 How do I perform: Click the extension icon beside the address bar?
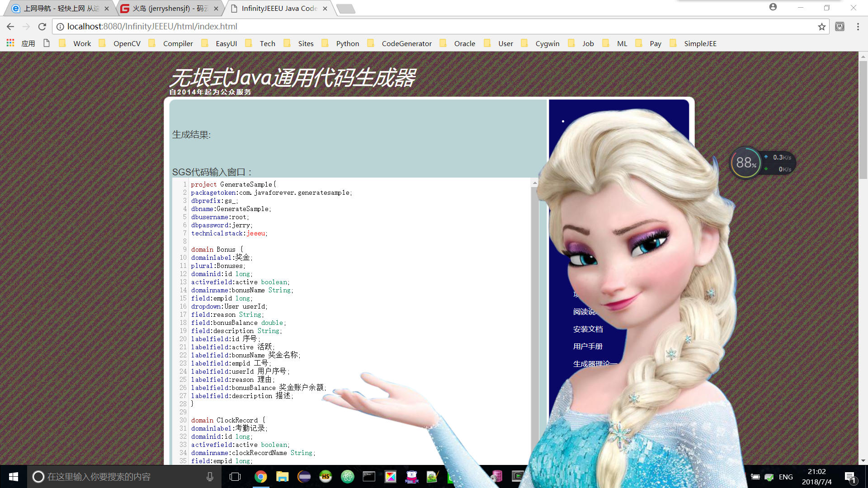(840, 27)
